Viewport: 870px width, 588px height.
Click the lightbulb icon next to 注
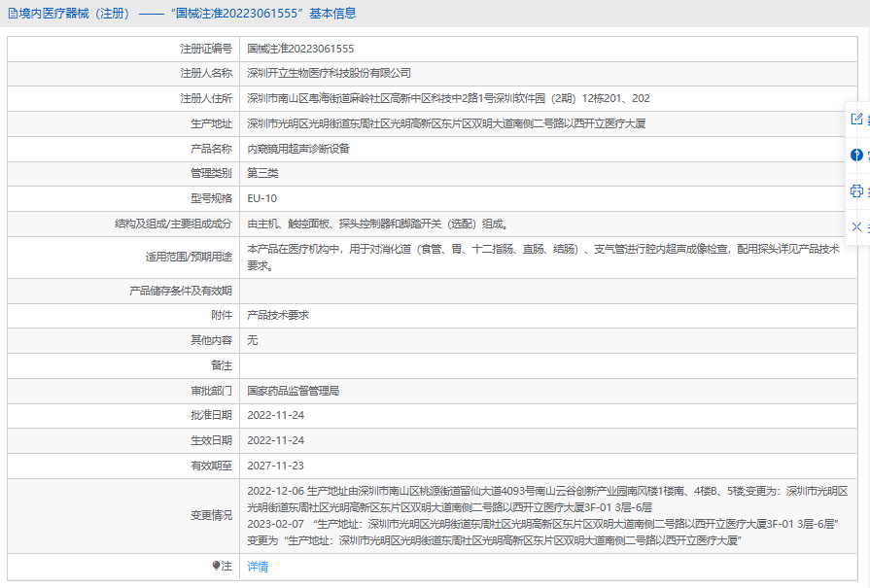pos(217,566)
